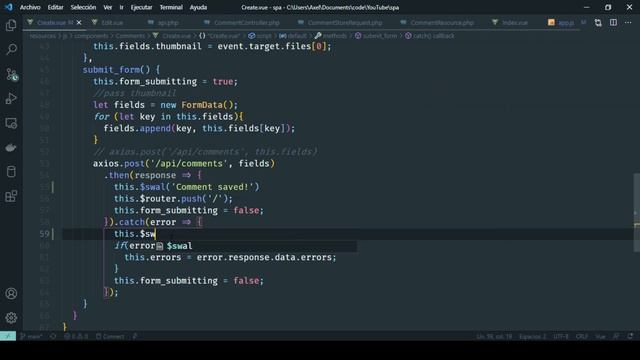Open the Docker view in activity bar
This screenshot has height=360, width=640.
(11, 147)
